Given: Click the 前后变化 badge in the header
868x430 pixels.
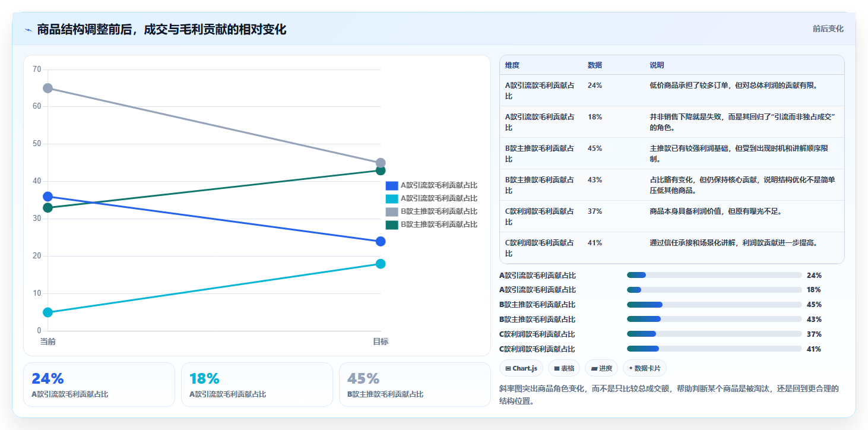Looking at the screenshot, I should pos(828,29).
